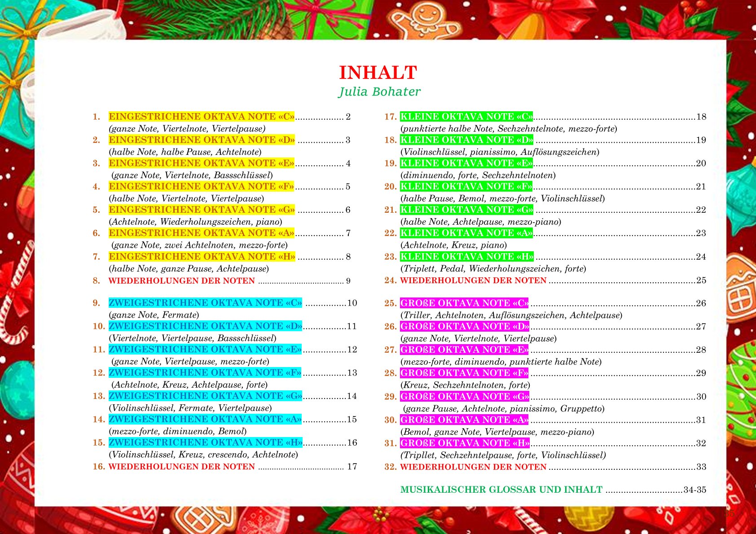Viewport: 756px width, 534px height.
Task: Click the red INHALT heading
Action: (x=378, y=73)
